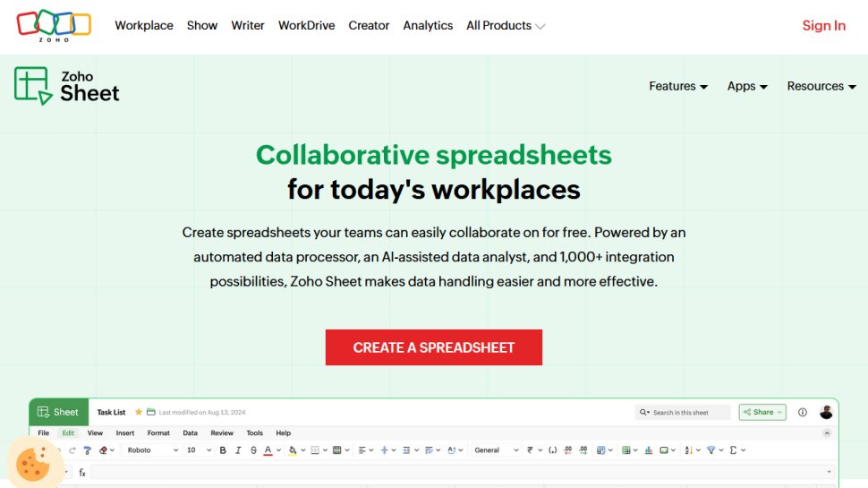Click the fill color bucket icon
868x488 pixels.
pos(293,450)
